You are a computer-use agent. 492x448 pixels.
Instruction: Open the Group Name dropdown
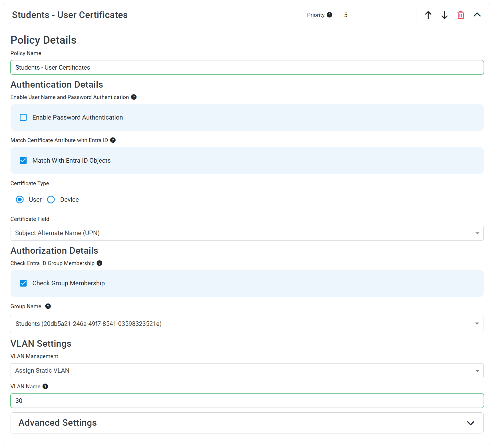(477, 323)
